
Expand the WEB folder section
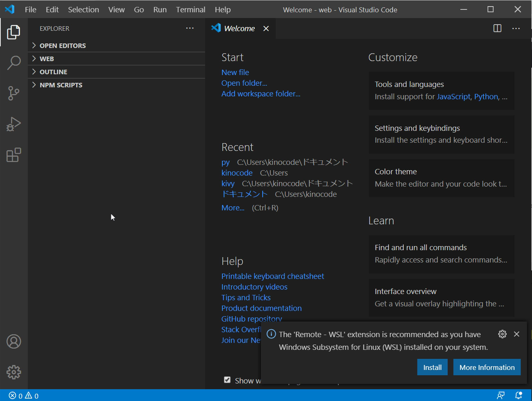[117, 59]
